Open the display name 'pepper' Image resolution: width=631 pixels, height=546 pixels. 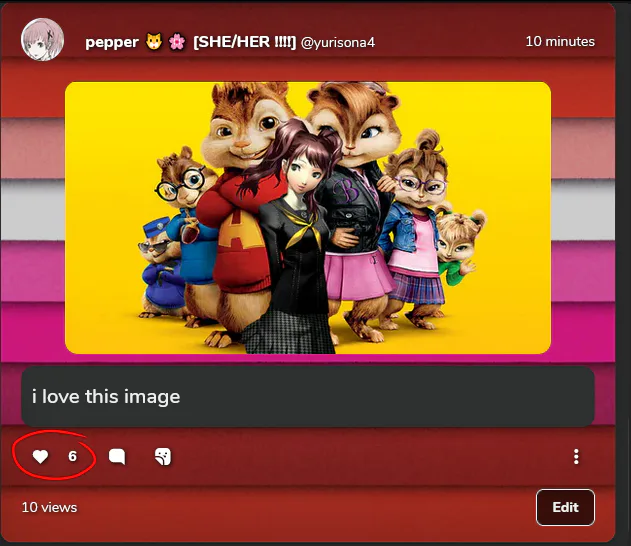[112, 42]
